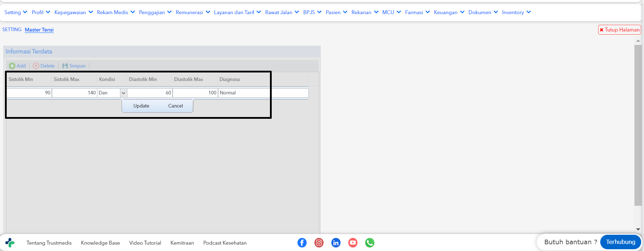Click Tutup Halaman close button
Screen dimensions: 644x251
(620, 30)
